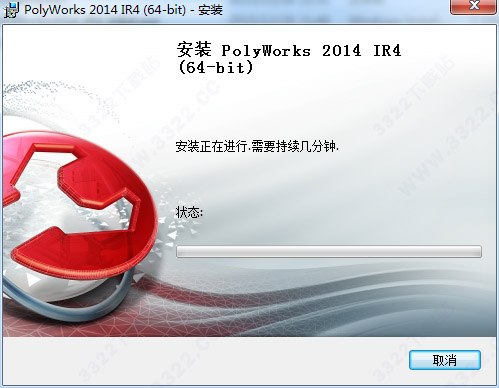Click the (64-bit) line of the heading
499x388 pixels.
click(x=216, y=68)
